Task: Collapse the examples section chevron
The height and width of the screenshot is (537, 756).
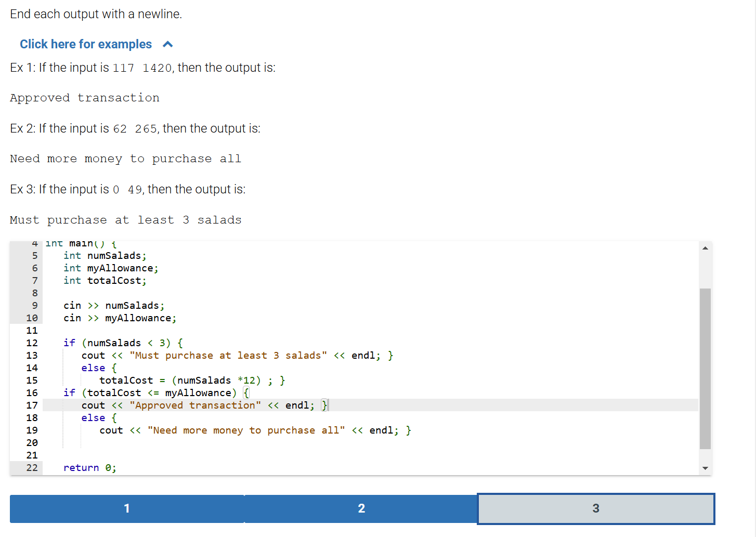Action: pyautogui.click(x=167, y=44)
